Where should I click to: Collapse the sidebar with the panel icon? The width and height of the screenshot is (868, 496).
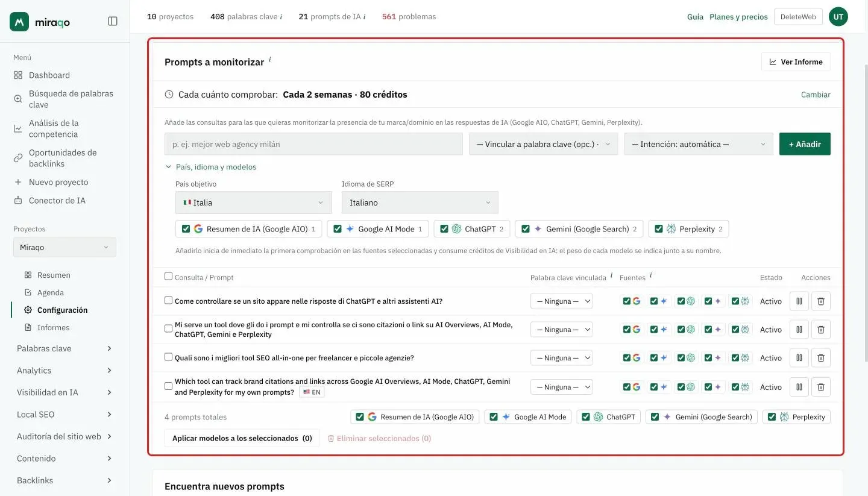click(x=113, y=21)
